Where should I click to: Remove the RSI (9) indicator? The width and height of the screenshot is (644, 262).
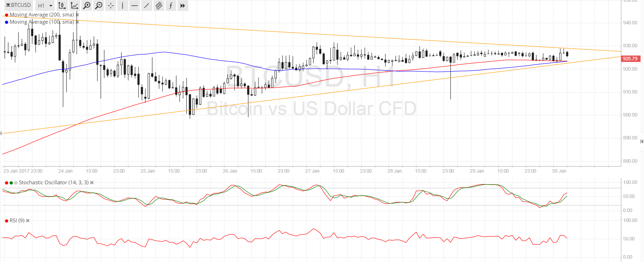pos(28,221)
